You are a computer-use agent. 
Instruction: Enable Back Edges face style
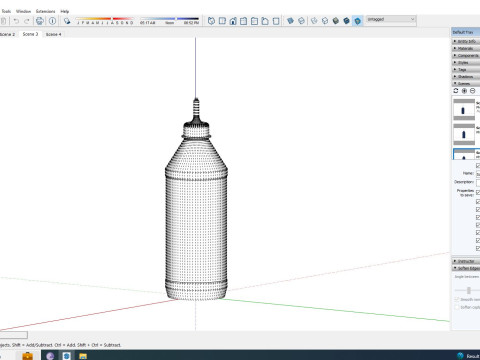coord(301,21)
